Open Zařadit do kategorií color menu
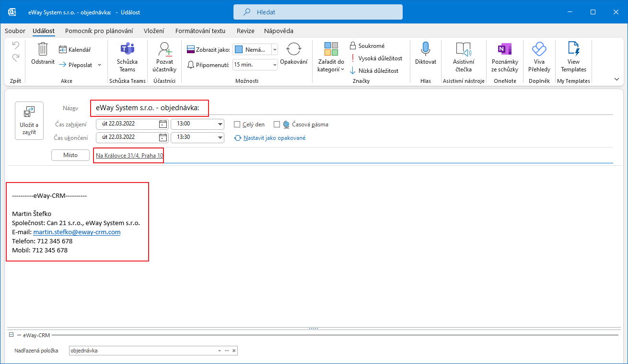 [x=331, y=57]
